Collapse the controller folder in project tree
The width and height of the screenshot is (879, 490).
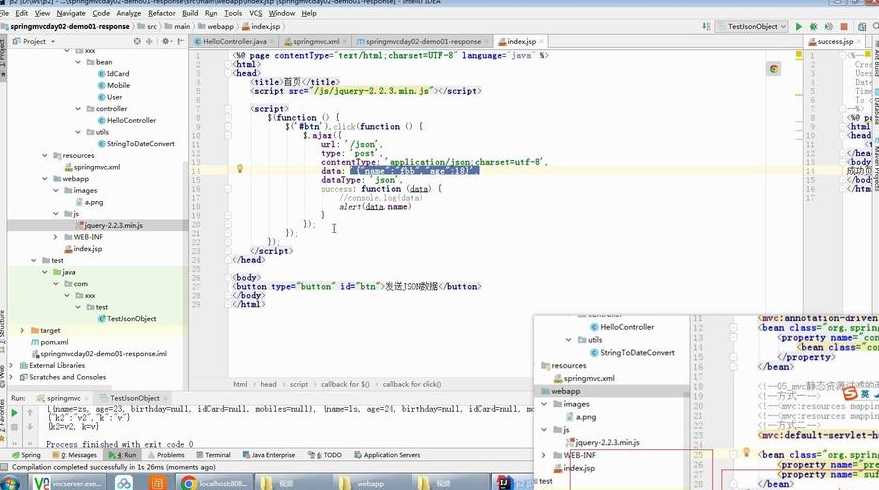(78, 109)
